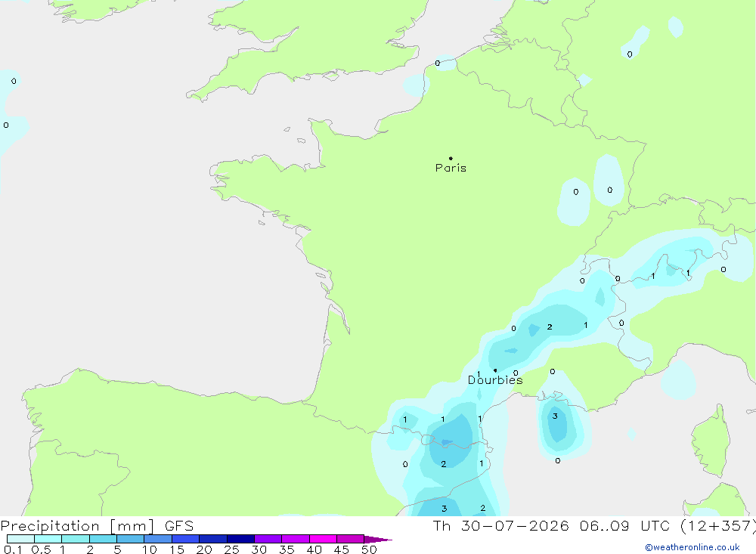
Task: Click the purple arrow tip of the legend
Action: tap(379, 540)
